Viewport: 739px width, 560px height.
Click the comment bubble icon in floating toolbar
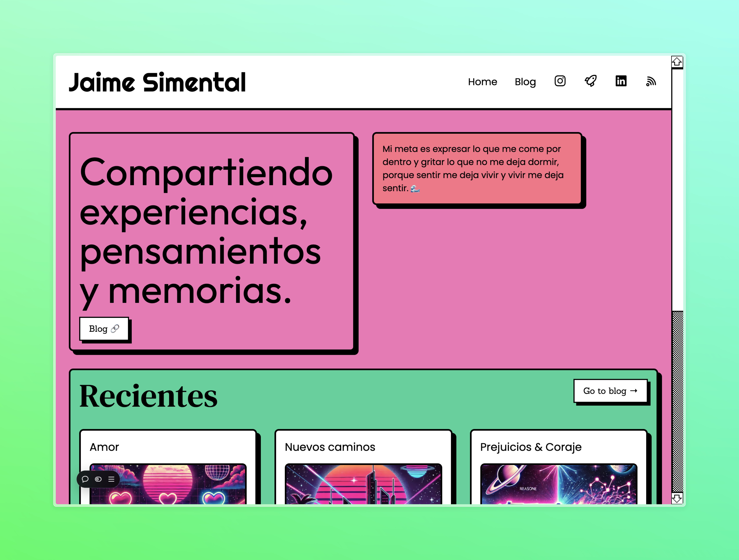pos(85,479)
